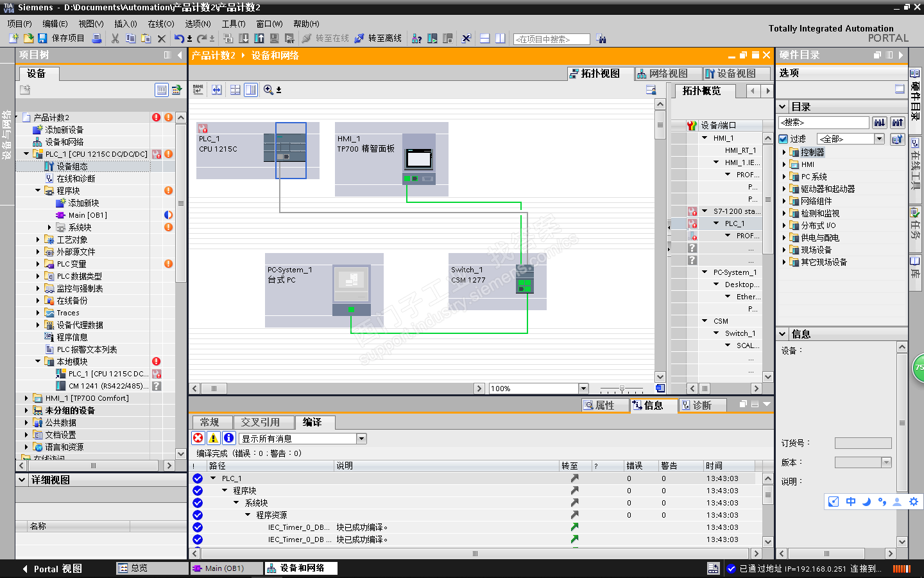Click the new project icon in toolbar
The image size is (924, 578).
coord(13,39)
